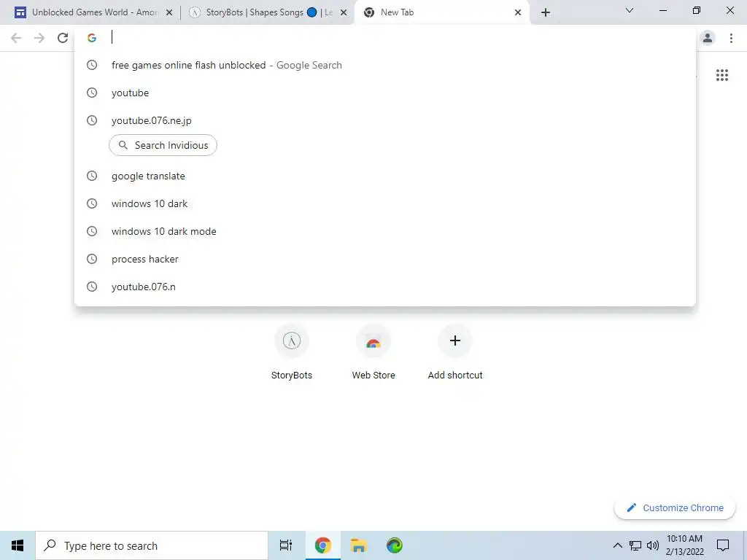Screen dimensions: 747x560
Task: Click clock icon beside 'process hacker'
Action: tap(92, 259)
